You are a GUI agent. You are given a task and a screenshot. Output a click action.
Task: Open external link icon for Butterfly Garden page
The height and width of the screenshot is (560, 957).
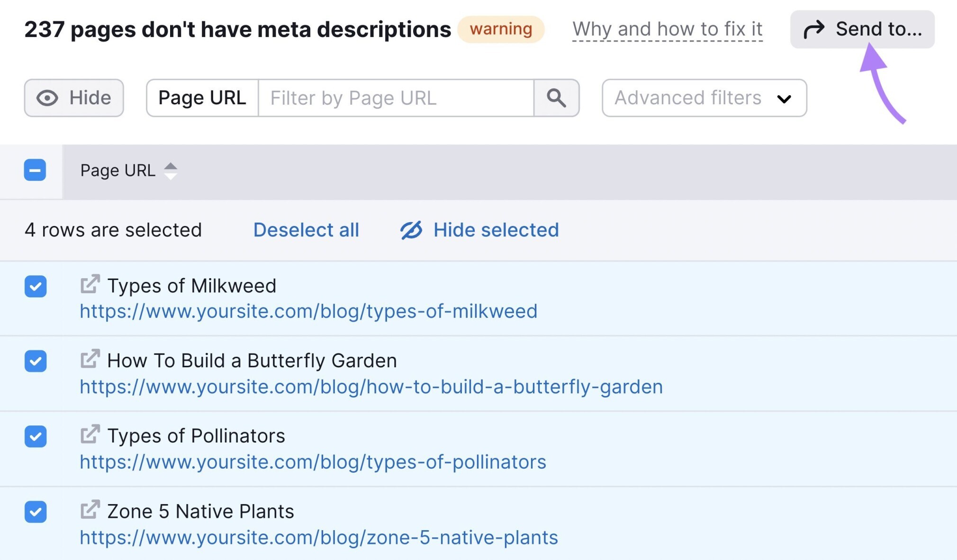coord(90,359)
